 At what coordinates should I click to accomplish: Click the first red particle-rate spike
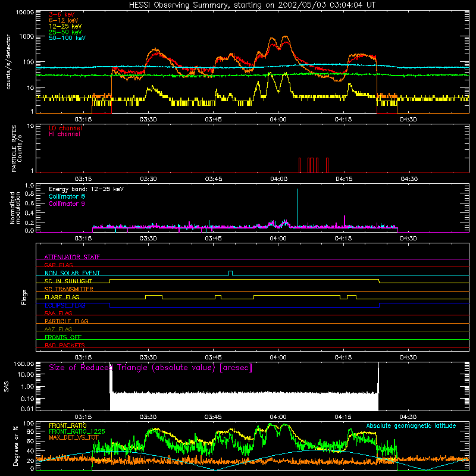[300, 165]
